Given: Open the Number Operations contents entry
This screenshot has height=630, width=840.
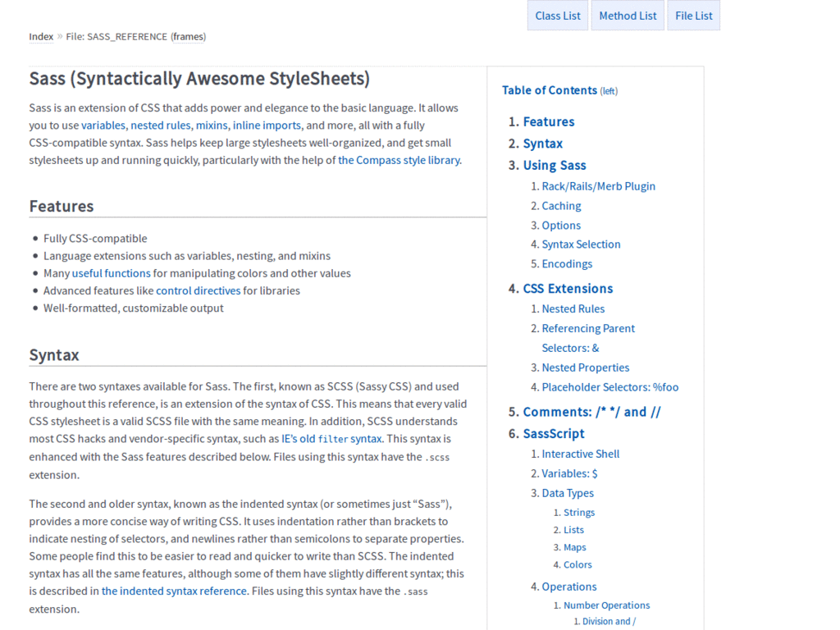Looking at the screenshot, I should (x=606, y=605).
